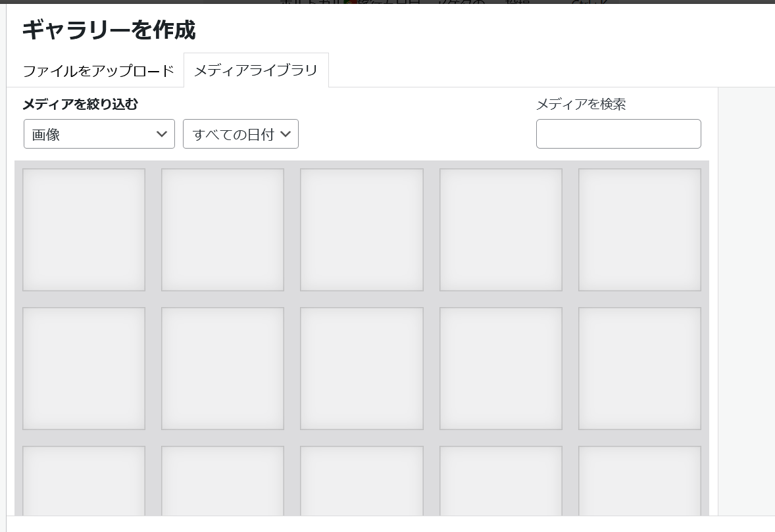Expand the すべての日付 date filter dropdown
Viewport: 775px width, 532px height.
point(241,134)
